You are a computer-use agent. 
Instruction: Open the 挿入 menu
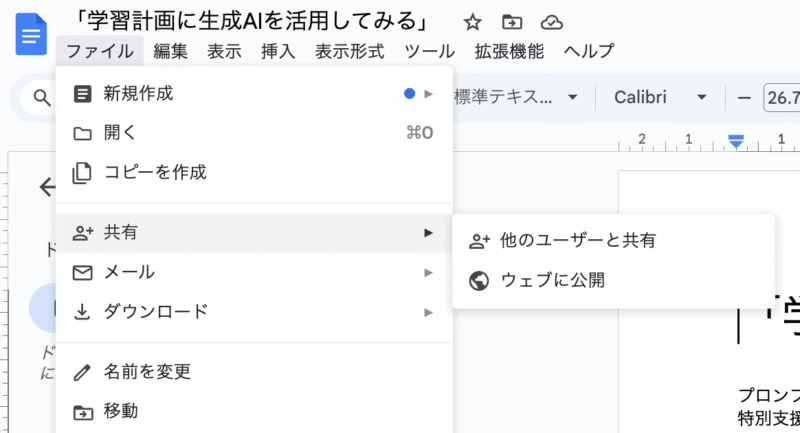point(278,51)
